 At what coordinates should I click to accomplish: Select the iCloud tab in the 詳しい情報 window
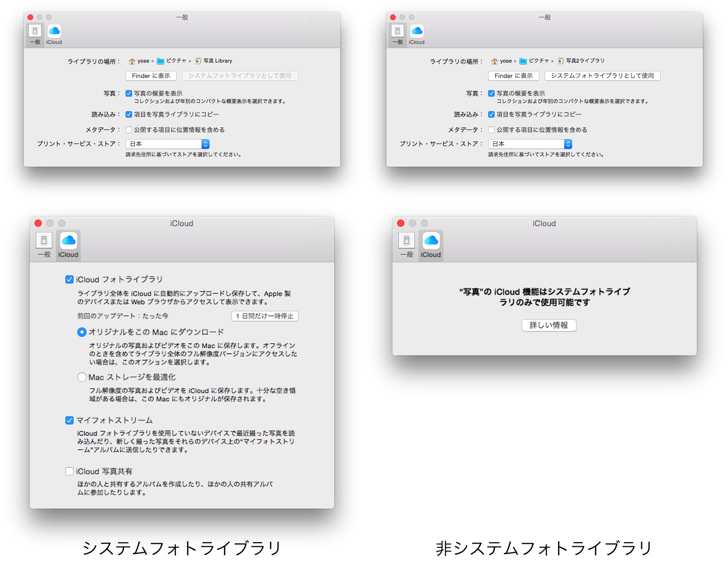pyautogui.click(x=431, y=245)
